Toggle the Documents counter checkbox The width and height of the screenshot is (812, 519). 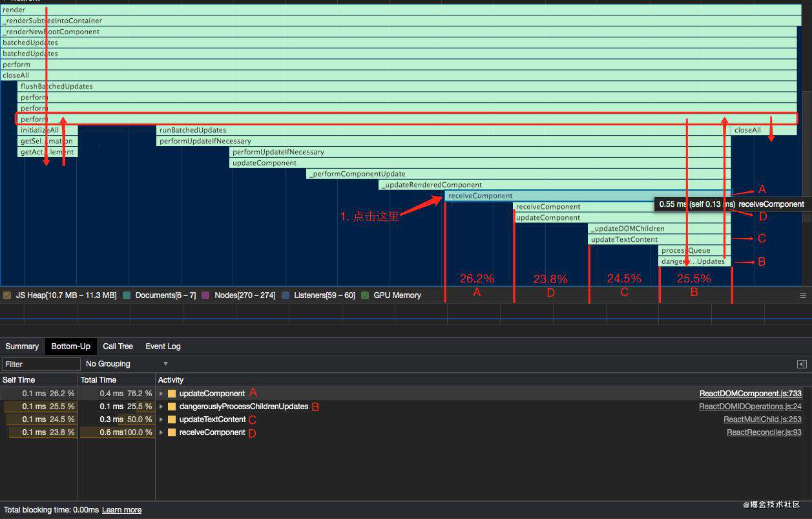(127, 295)
